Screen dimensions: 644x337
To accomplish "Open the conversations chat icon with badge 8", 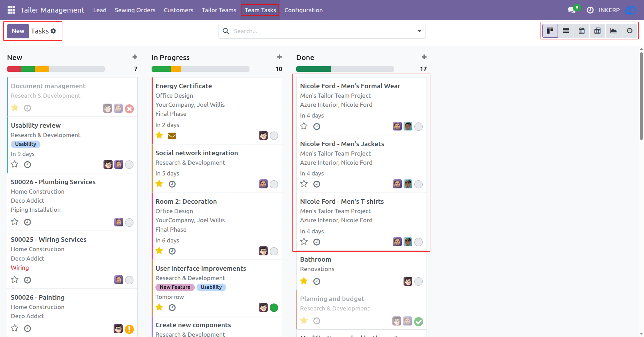I will 572,10.
